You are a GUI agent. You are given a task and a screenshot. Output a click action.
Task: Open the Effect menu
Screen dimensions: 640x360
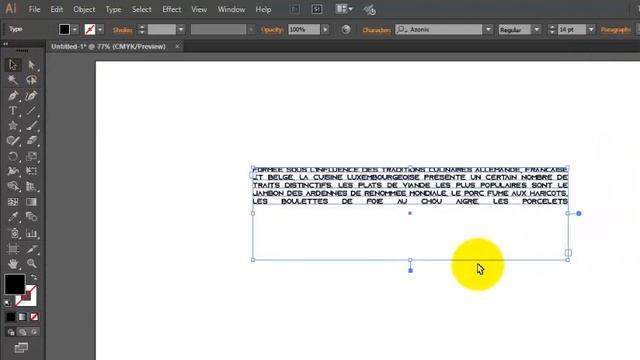coord(171,9)
